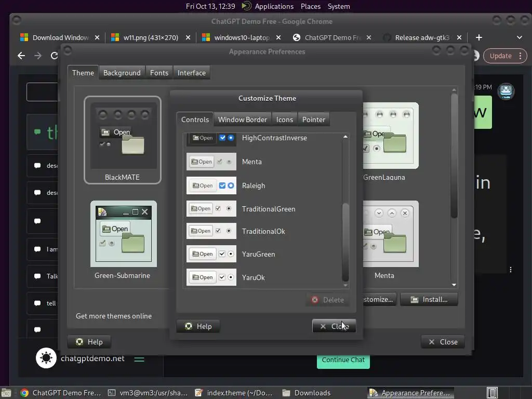Image resolution: width=532 pixels, height=399 pixels.
Task: Select the Controls tab
Action: point(195,119)
